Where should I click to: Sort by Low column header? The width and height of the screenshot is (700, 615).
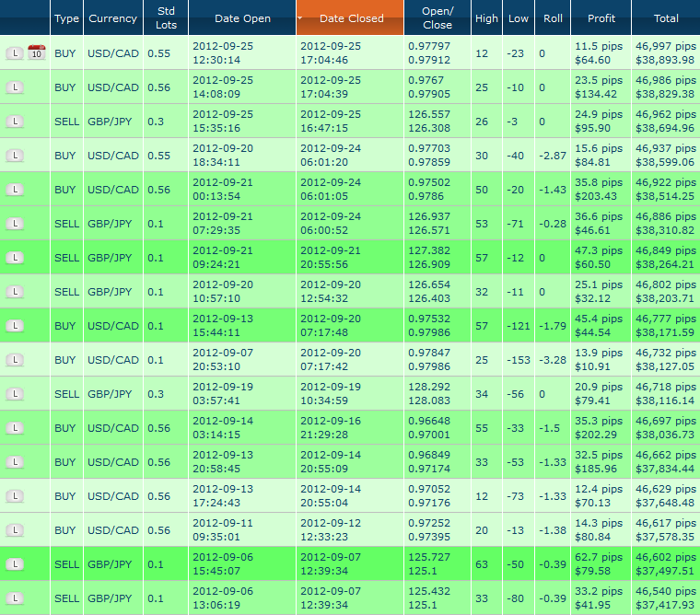(x=519, y=17)
